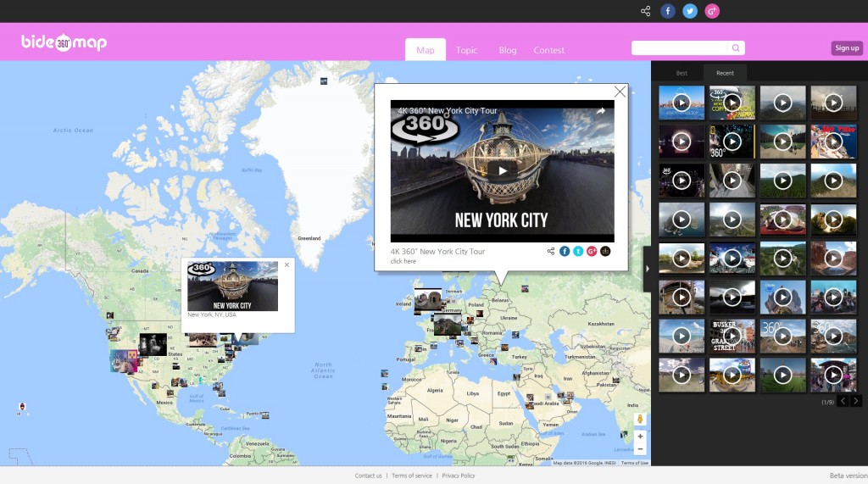
Task: Click the map photo marker over France
Action: 448,325
